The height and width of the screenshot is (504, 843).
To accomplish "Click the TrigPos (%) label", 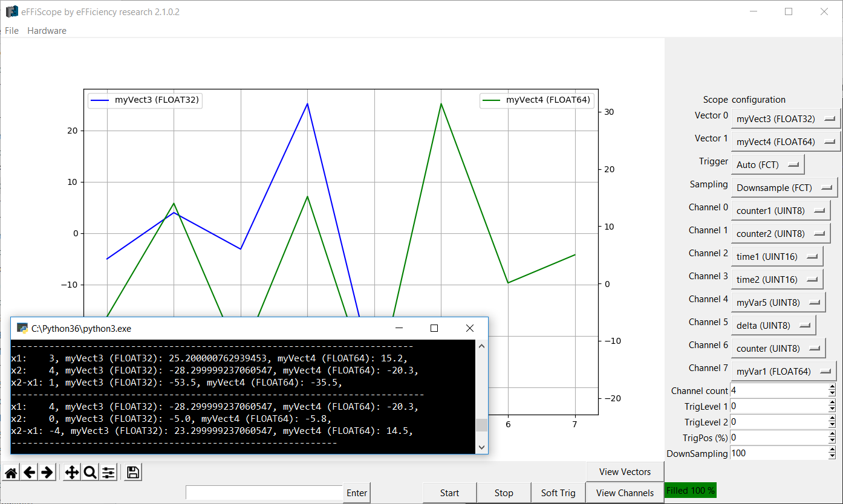I will pyautogui.click(x=706, y=438).
